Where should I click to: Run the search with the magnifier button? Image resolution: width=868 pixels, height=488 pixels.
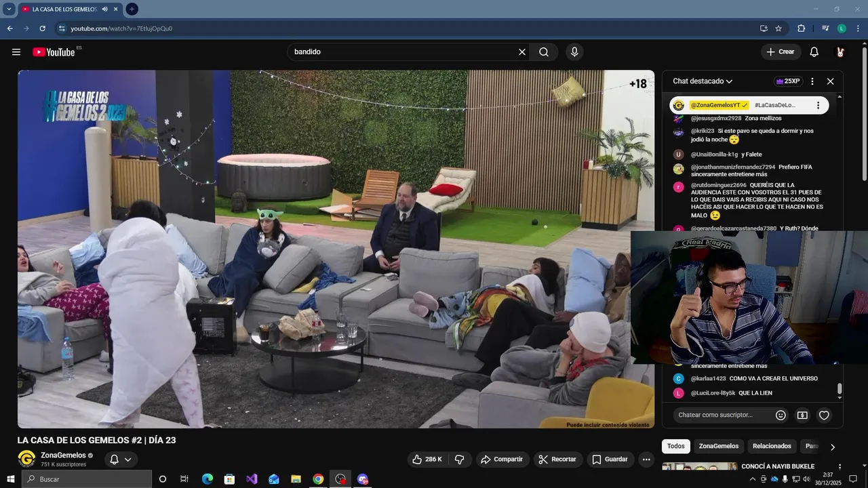coord(544,52)
